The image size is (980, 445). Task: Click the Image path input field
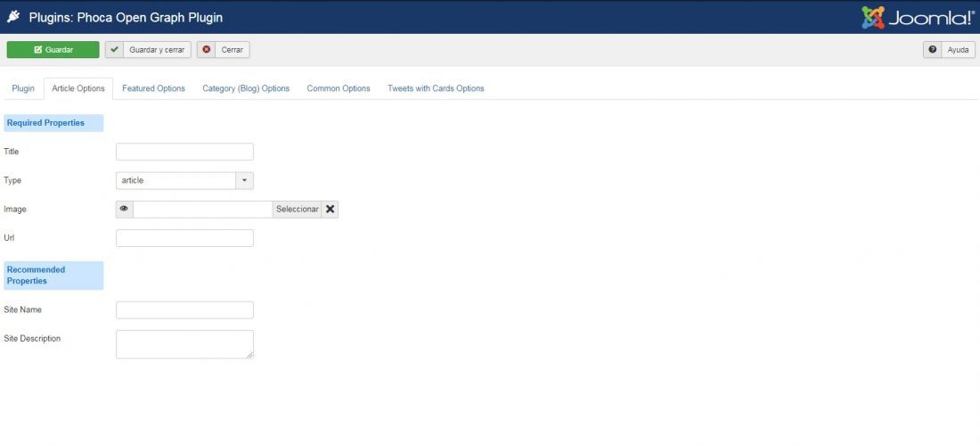202,209
